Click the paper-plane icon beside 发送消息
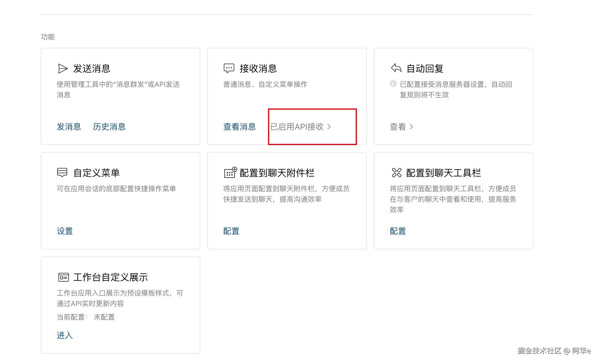Image resolution: width=600 pixels, height=364 pixels. pos(62,69)
